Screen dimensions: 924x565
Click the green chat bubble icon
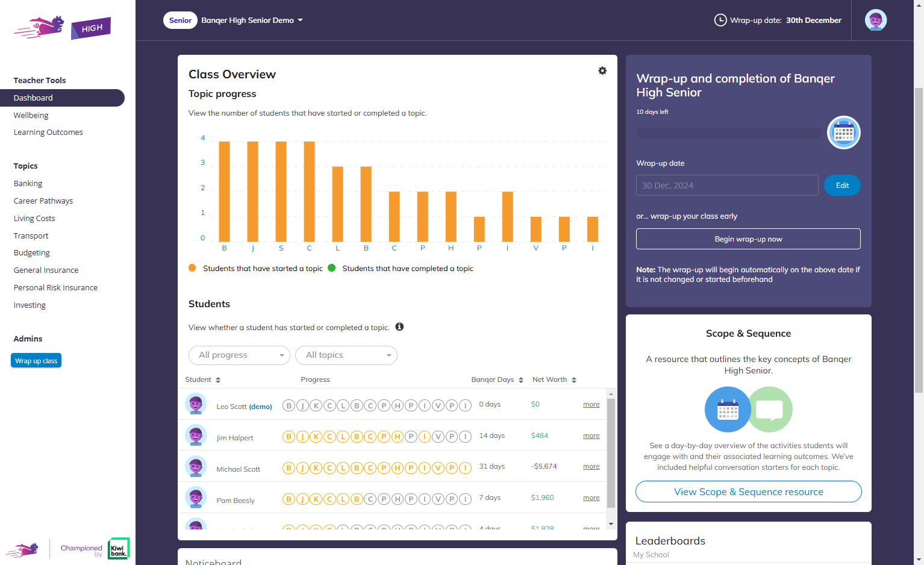(x=770, y=410)
